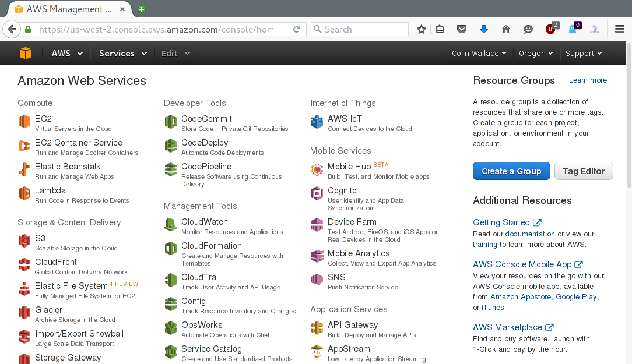
Task: Open a new browser tab
Action: [x=142, y=9]
